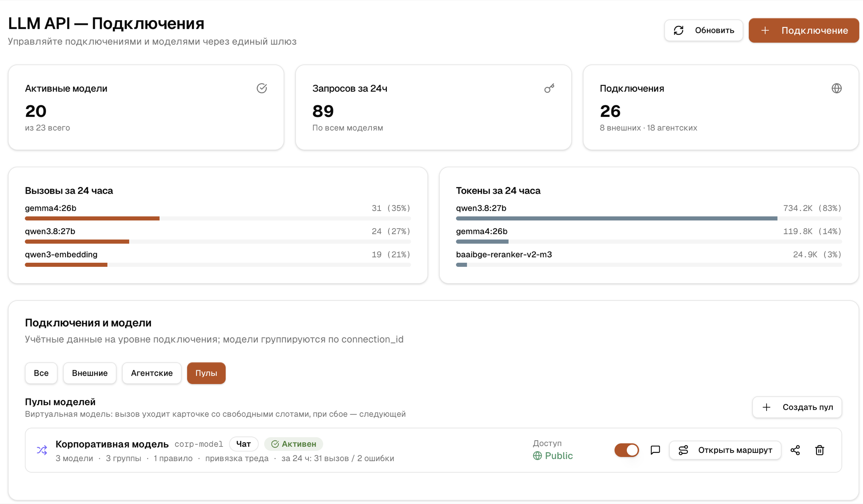863x504 pixels.
Task: Click the globe icon next to Public
Action: pyautogui.click(x=537, y=455)
